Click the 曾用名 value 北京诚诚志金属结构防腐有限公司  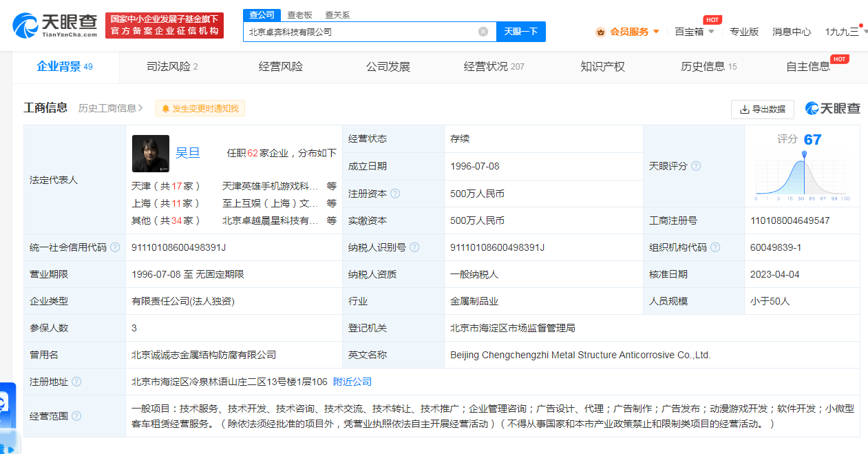(204, 355)
